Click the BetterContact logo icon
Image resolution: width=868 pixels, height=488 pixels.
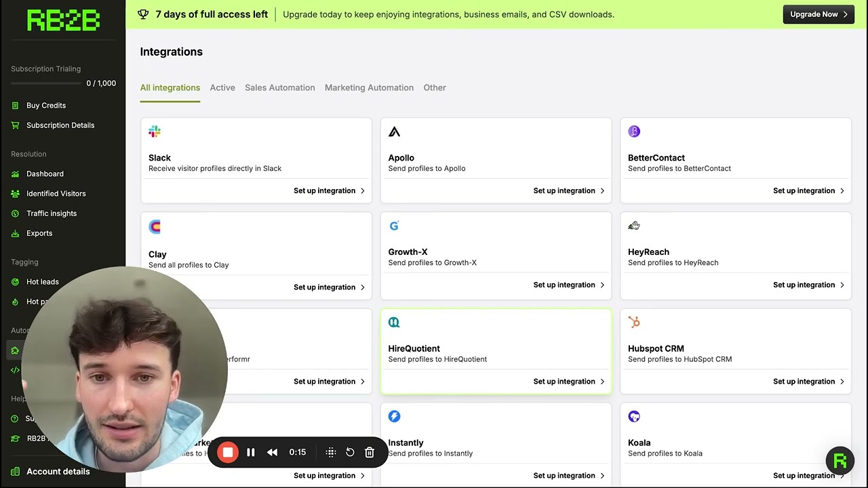click(x=634, y=131)
